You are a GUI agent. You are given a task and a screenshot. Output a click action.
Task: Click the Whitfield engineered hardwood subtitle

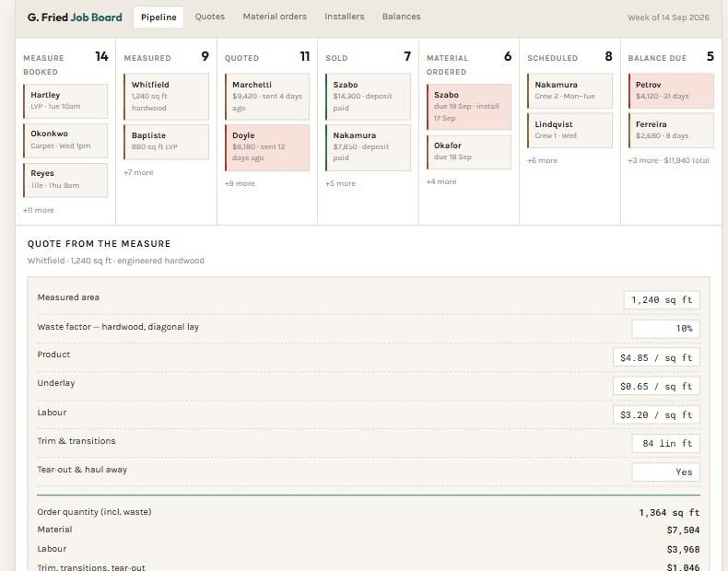(x=115, y=261)
